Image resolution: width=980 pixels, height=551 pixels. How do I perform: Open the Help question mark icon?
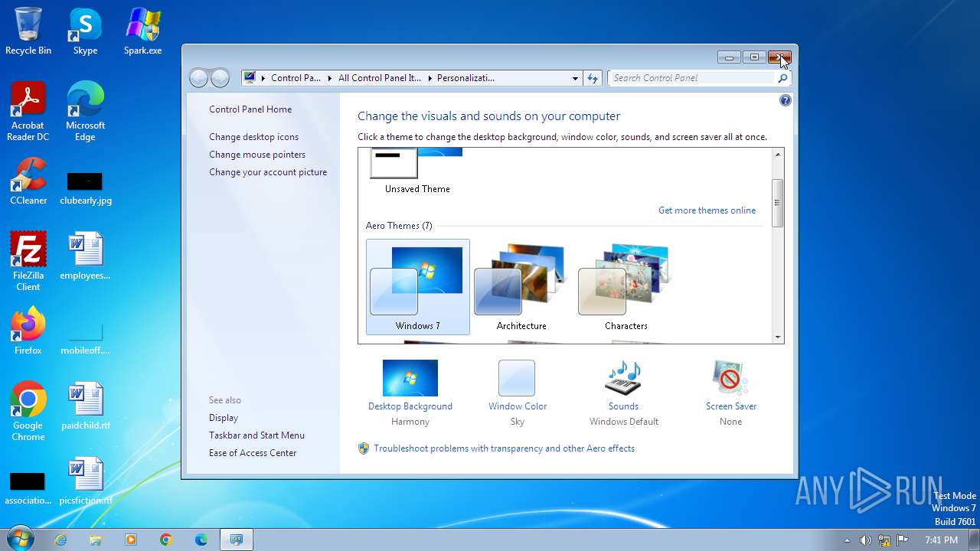click(x=785, y=100)
